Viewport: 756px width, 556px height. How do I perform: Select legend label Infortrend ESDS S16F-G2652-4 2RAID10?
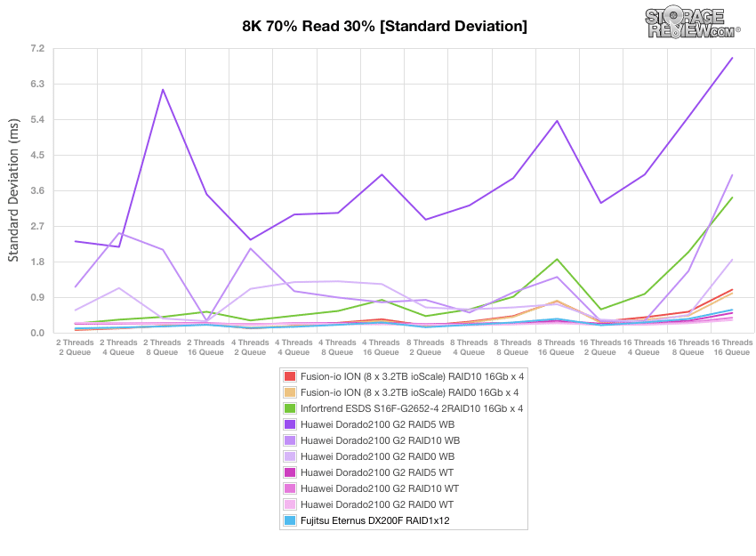click(x=412, y=408)
